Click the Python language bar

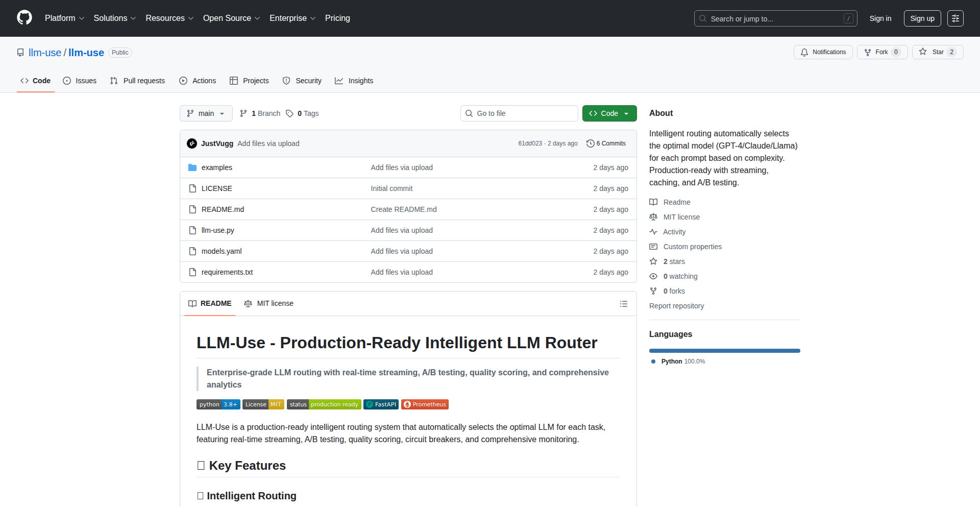click(724, 351)
